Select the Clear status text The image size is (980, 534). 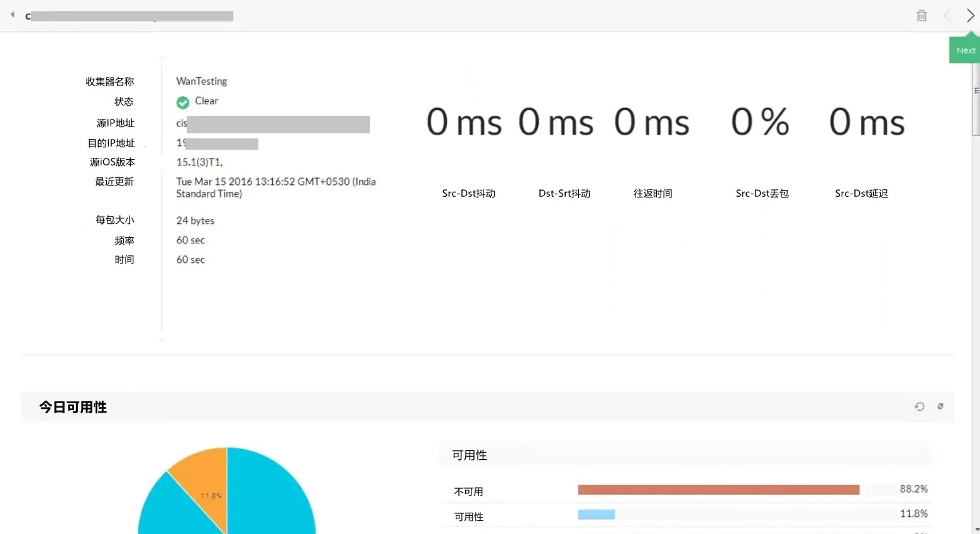[206, 101]
